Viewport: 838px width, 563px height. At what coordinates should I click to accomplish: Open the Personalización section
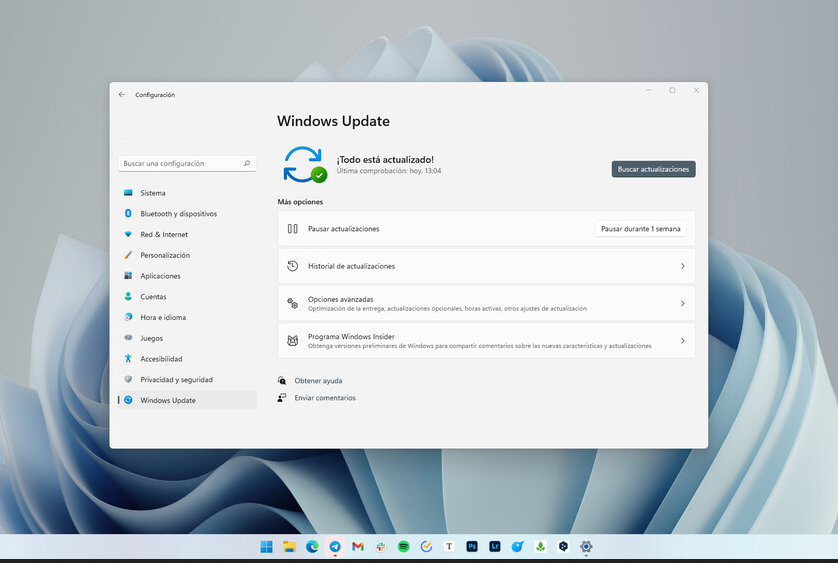point(187,255)
